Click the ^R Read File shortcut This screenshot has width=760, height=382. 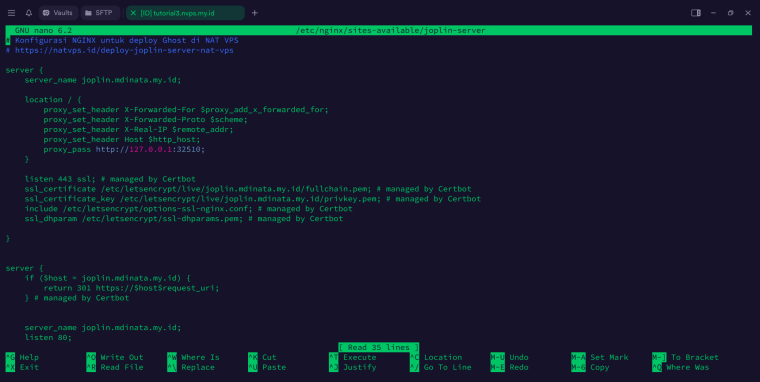coord(115,367)
